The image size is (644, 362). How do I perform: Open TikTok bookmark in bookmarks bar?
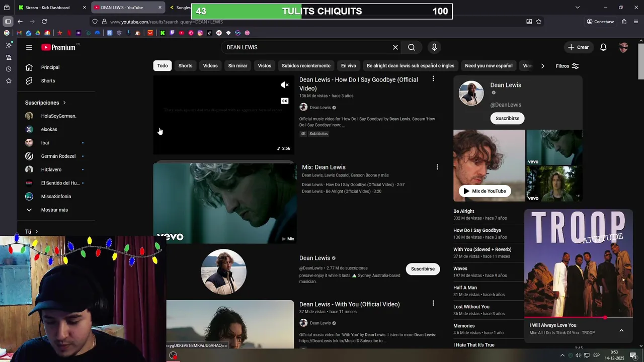209,33
